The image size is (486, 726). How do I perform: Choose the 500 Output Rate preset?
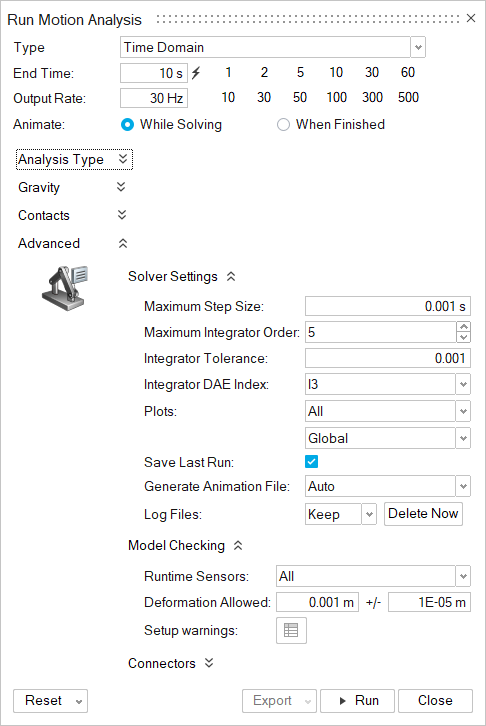point(408,97)
